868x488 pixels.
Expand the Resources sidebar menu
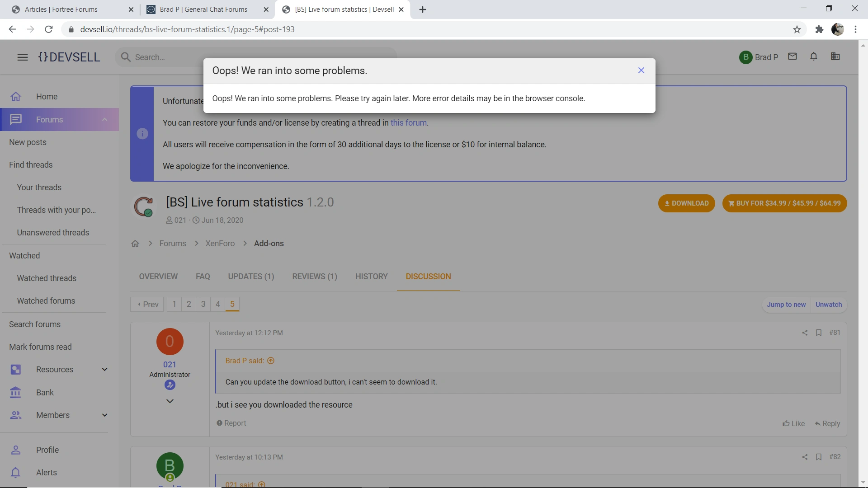[x=104, y=370]
